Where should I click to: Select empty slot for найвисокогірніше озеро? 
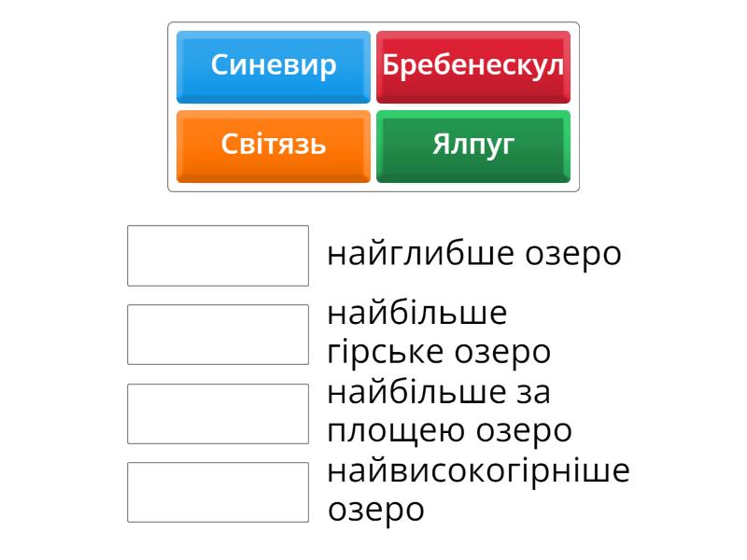point(218,492)
